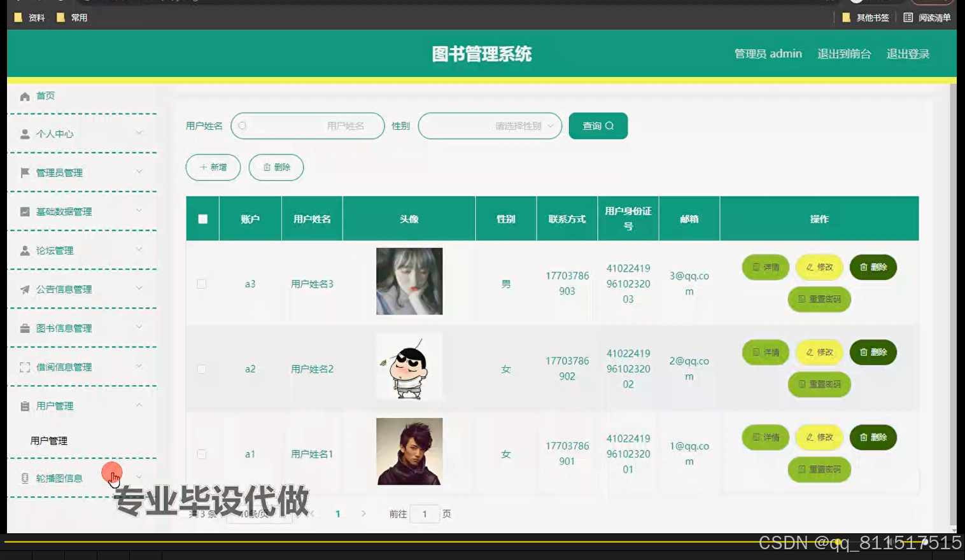Viewport: 965px width, 560px height.
Task: Click the person icon next to 个人中心
Action: [24, 134]
